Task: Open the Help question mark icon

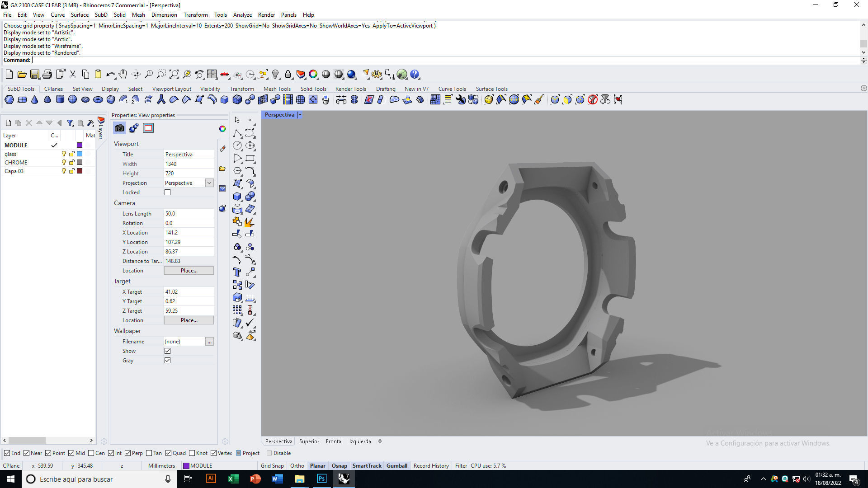Action: 415,75
